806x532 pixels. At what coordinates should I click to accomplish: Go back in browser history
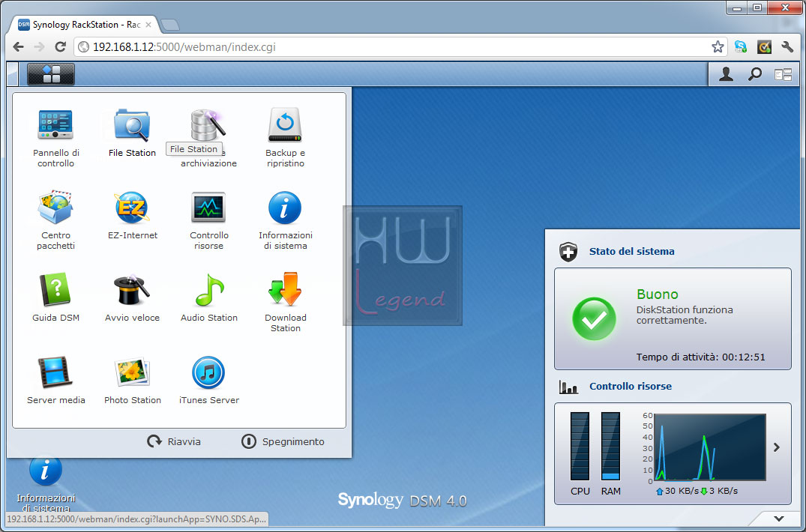tap(19, 46)
